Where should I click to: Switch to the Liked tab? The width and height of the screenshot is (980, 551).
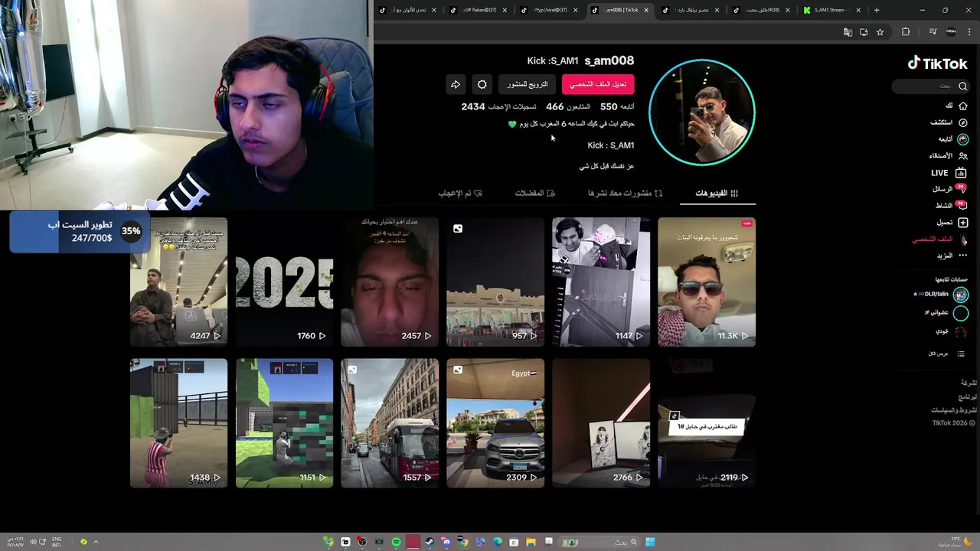tap(460, 194)
